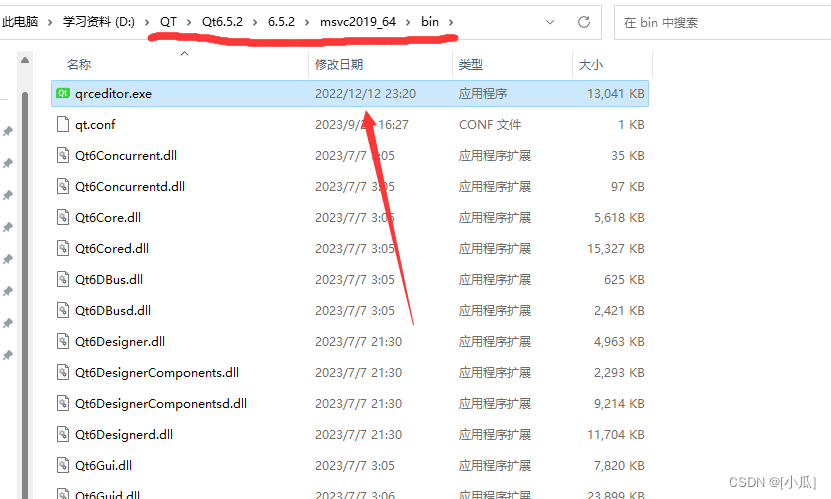Go to the QT folder breadcrumb
831x499 pixels.
pos(168,22)
